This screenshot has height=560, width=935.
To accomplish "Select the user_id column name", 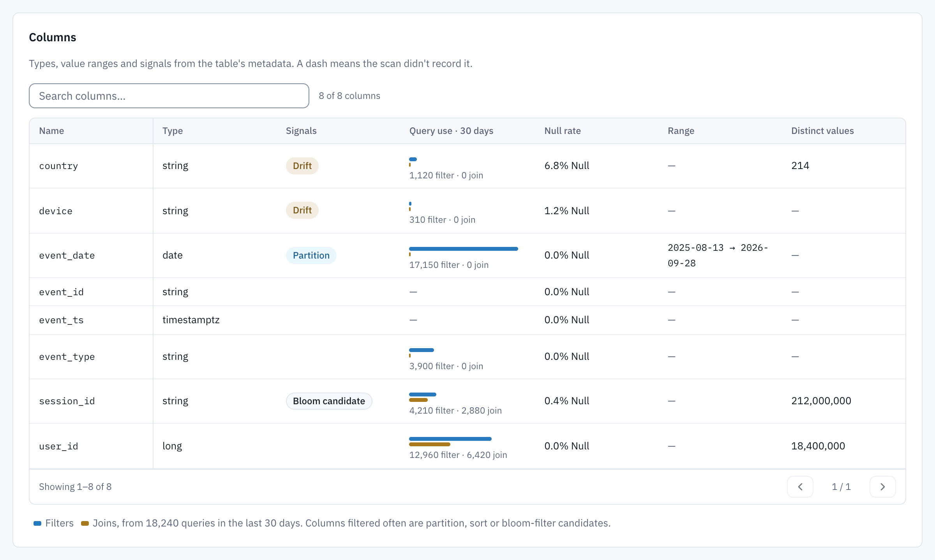I will pyautogui.click(x=58, y=446).
